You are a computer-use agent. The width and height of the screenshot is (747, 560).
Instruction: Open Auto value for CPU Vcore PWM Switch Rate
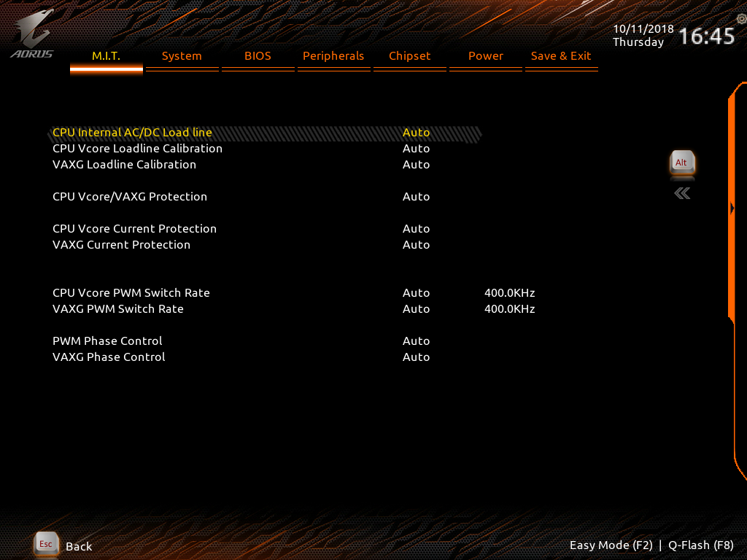coord(416,293)
